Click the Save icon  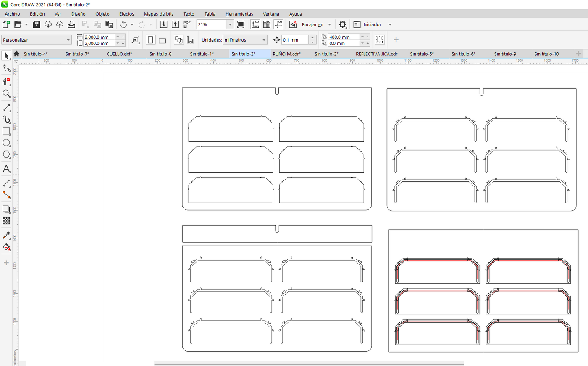tap(37, 24)
